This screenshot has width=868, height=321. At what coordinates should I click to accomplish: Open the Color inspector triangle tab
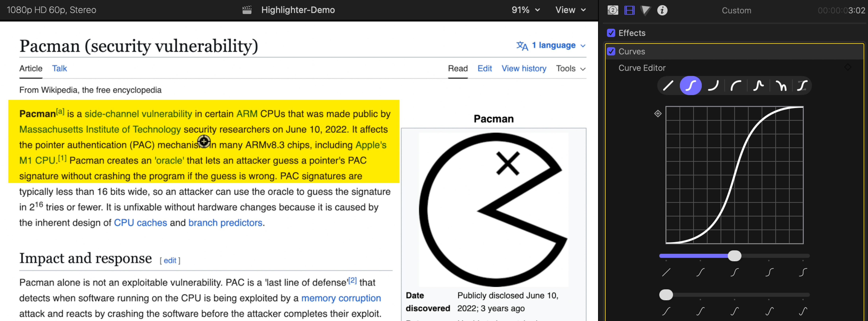(645, 10)
